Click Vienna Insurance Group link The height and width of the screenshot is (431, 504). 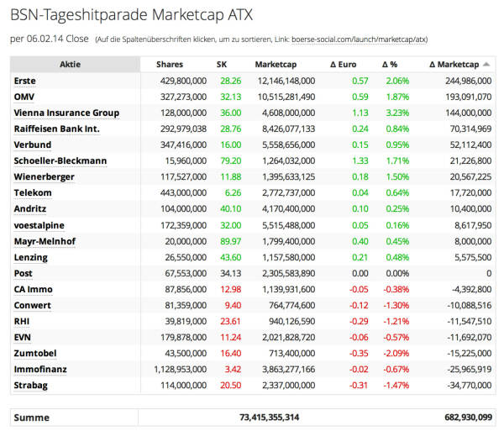point(66,113)
